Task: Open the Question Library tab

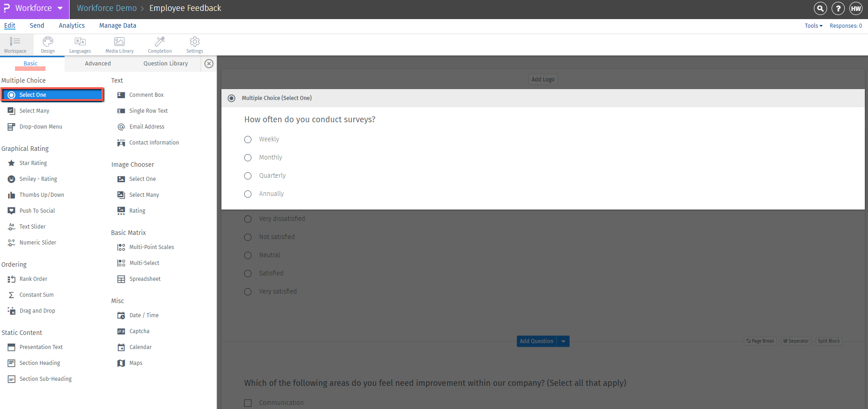Action: (166, 63)
